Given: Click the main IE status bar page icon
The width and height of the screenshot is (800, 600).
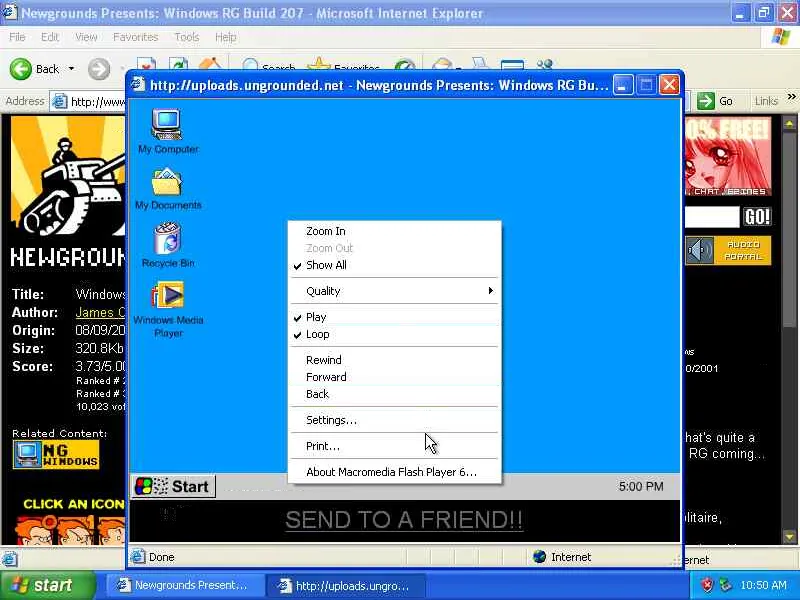Looking at the screenshot, I should click(x=11, y=559).
